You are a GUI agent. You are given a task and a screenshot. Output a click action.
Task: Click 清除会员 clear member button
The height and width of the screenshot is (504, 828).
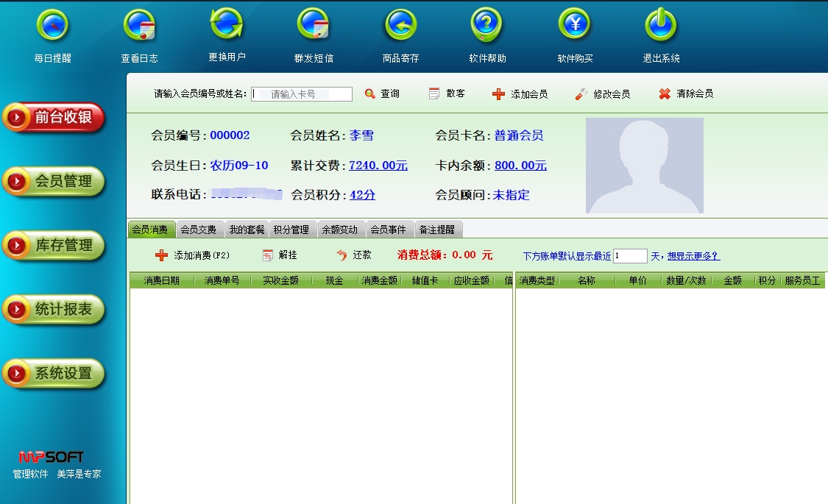[686, 94]
